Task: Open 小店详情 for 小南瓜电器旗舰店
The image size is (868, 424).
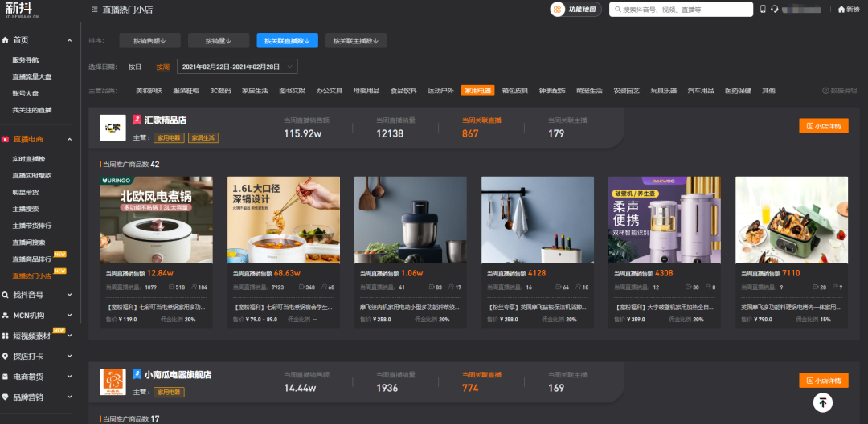Action: click(x=824, y=381)
